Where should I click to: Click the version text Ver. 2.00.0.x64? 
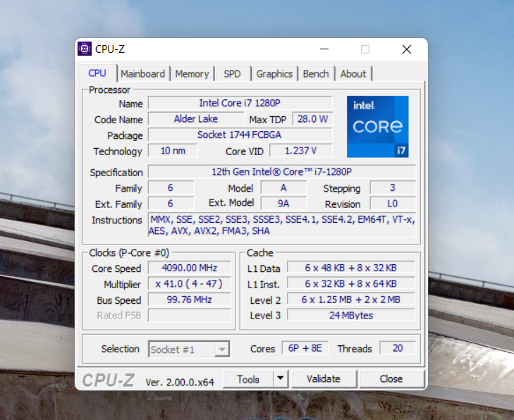[180, 382]
